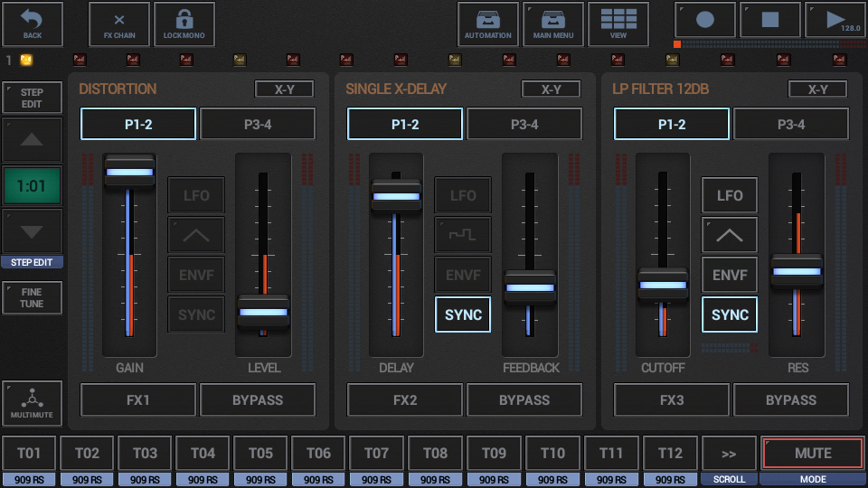This screenshot has height=488, width=868.
Task: Start recording with the record circle
Action: coord(704,21)
